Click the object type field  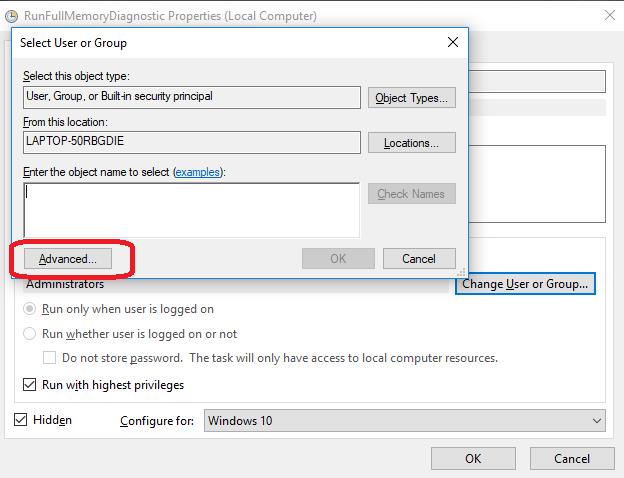pyautogui.click(x=192, y=97)
